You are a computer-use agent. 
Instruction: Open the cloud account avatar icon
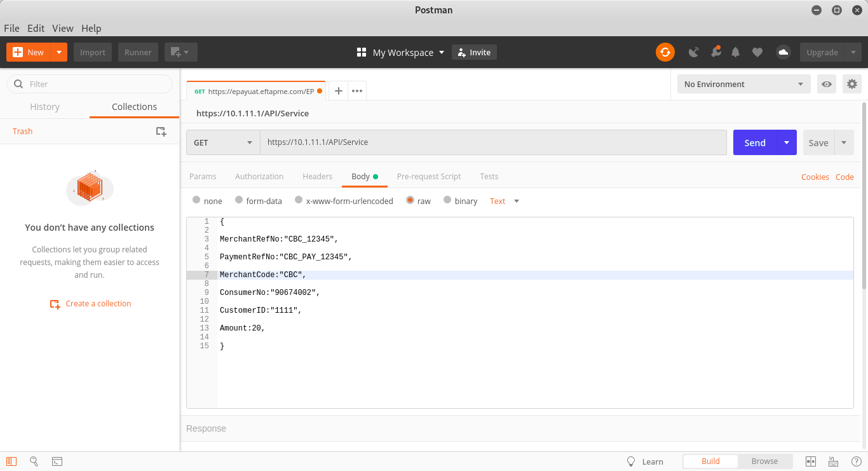[783, 52]
